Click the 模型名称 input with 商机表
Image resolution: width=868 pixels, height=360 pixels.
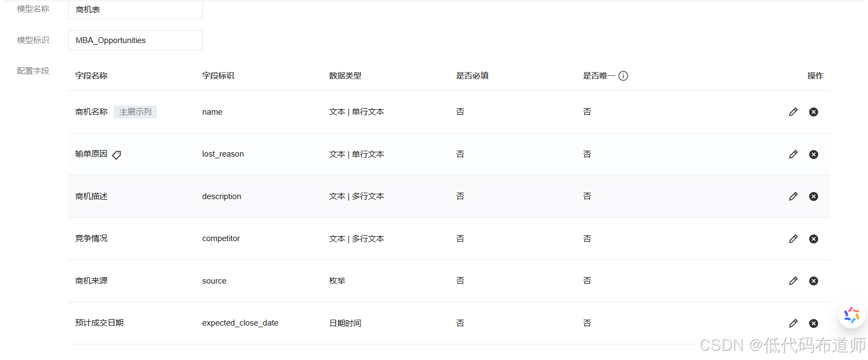(x=136, y=10)
